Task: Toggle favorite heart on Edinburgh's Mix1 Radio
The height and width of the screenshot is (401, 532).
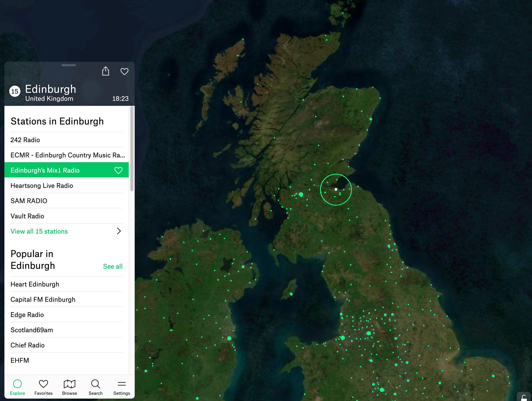Action: click(x=118, y=170)
